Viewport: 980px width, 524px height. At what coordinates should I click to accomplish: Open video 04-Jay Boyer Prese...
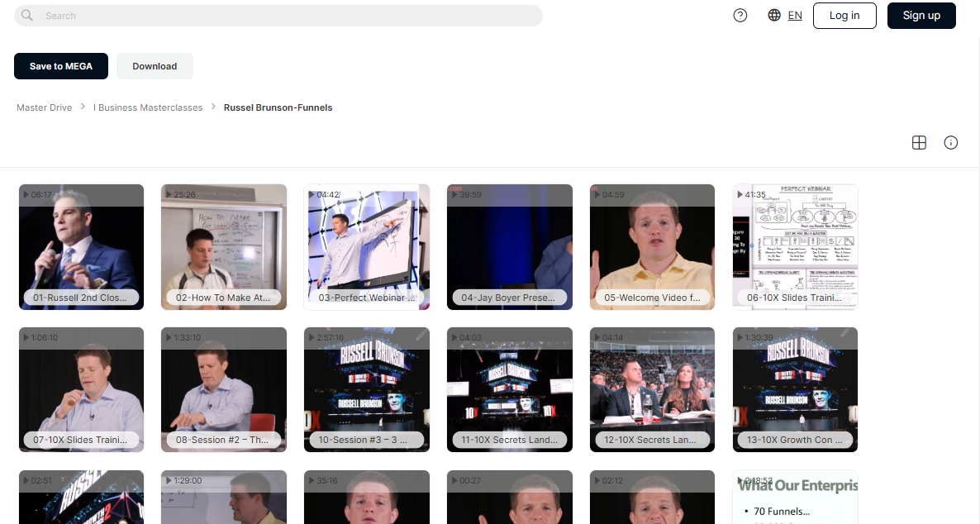[x=509, y=247]
